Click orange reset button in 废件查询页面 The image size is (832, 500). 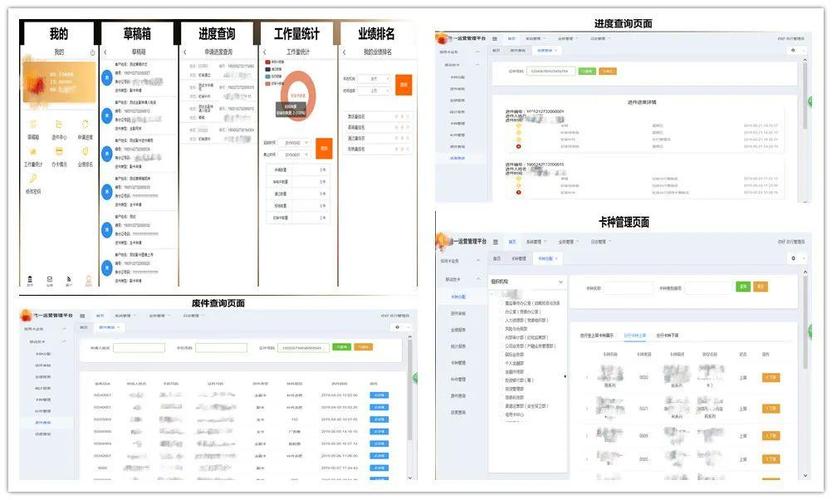[363, 347]
